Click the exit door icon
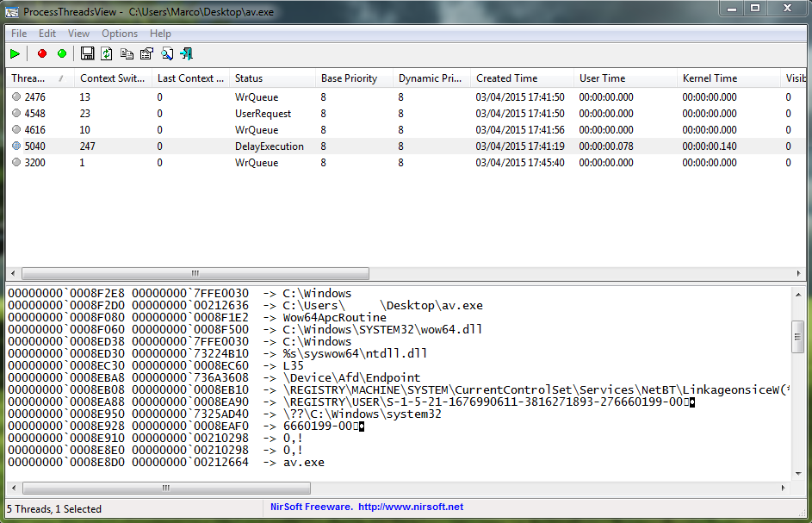The width and height of the screenshot is (812, 523). 187,53
